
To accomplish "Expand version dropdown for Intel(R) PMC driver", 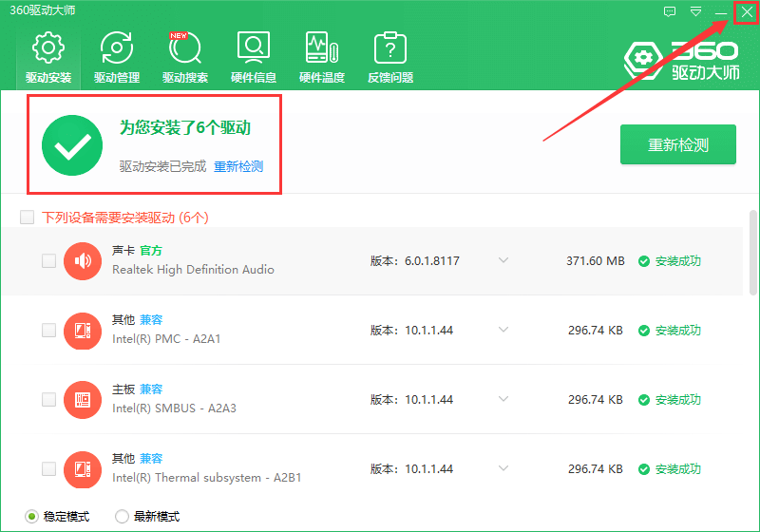I will click(x=503, y=330).
